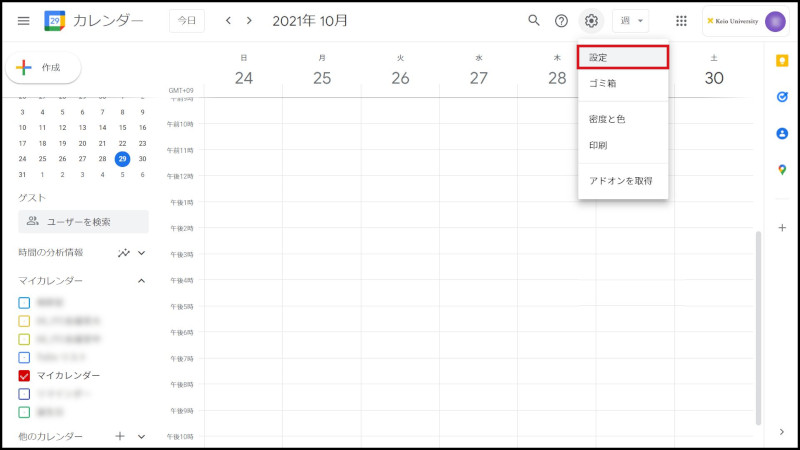The height and width of the screenshot is (450, 800).
Task: Open Google Tasks in side panel
Action: [782, 97]
